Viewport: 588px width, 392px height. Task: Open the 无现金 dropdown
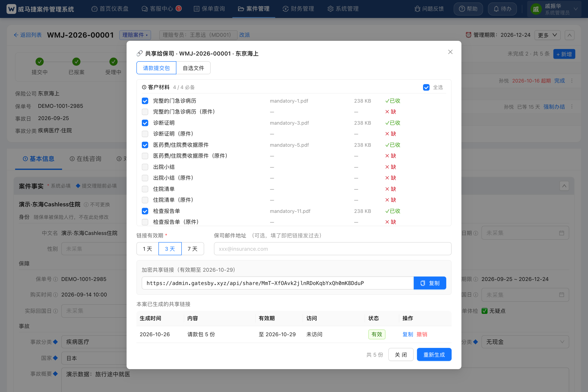click(x=525, y=342)
